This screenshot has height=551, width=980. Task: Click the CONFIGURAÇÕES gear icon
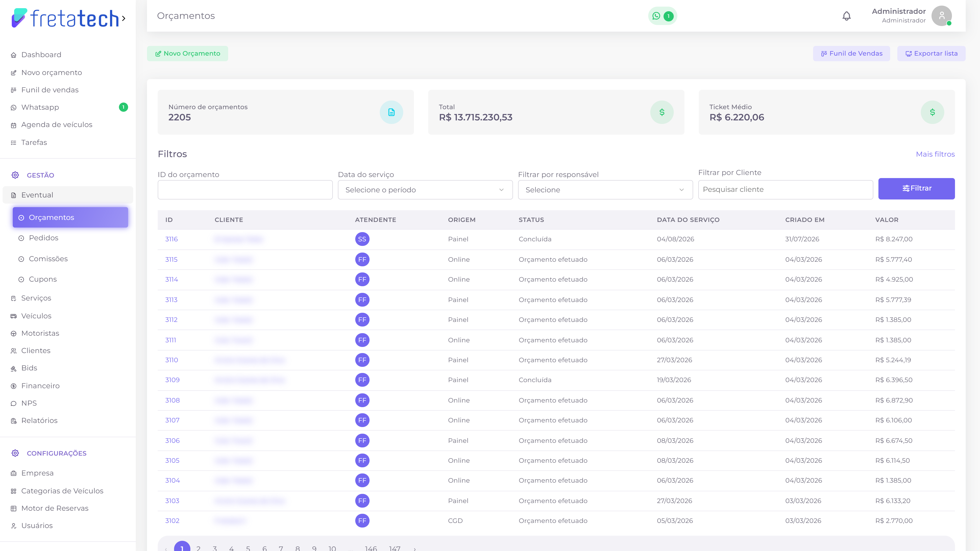15,453
